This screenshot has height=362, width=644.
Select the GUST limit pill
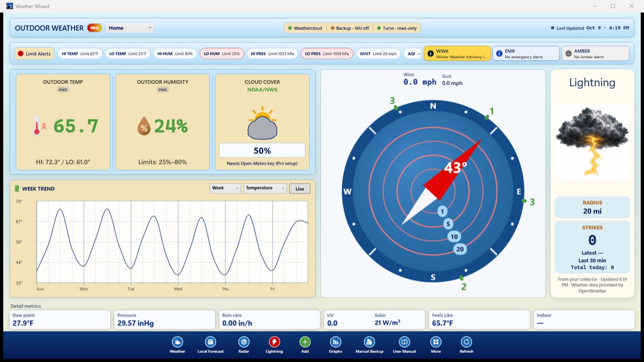coord(378,54)
